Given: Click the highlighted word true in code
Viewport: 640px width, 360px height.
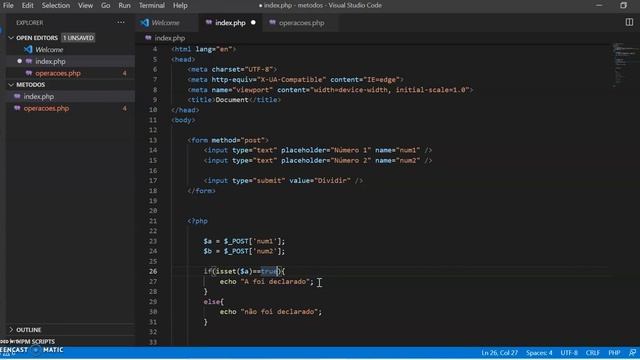Looking at the screenshot, I should (x=269, y=271).
